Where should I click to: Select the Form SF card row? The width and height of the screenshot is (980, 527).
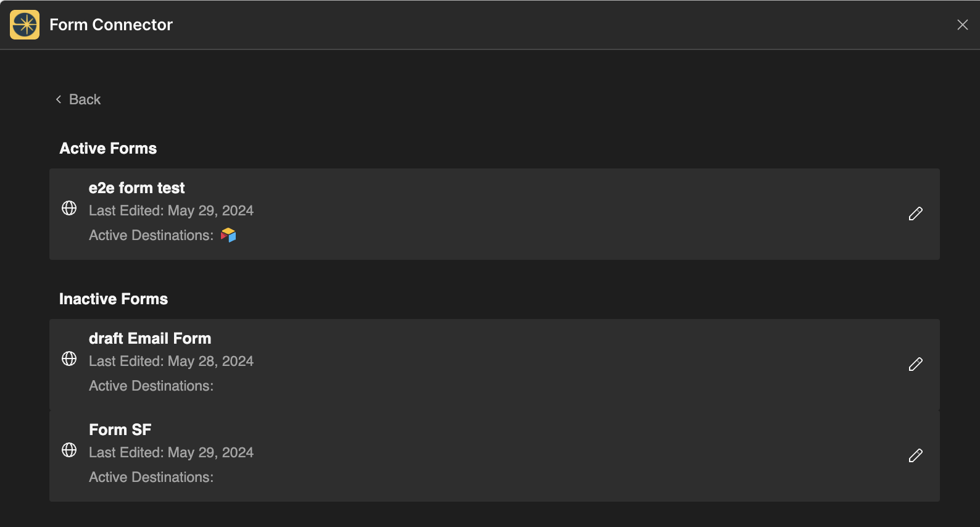pyautogui.click(x=494, y=455)
